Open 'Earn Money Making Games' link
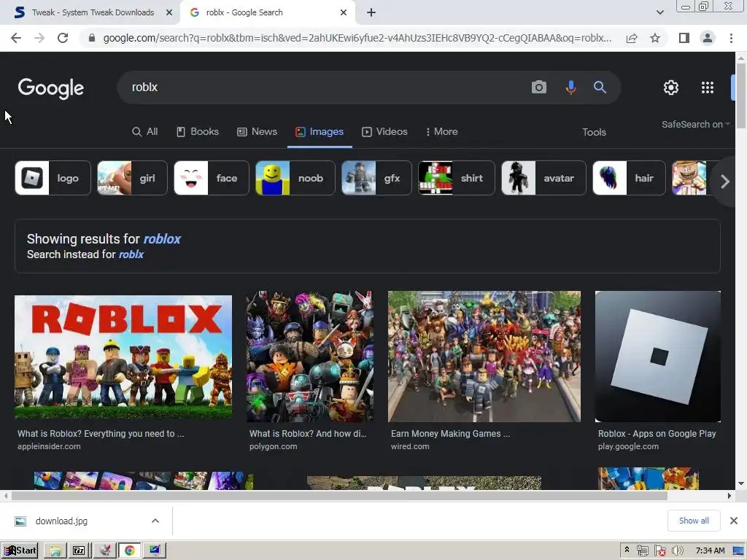The width and height of the screenshot is (747, 560). (451, 434)
